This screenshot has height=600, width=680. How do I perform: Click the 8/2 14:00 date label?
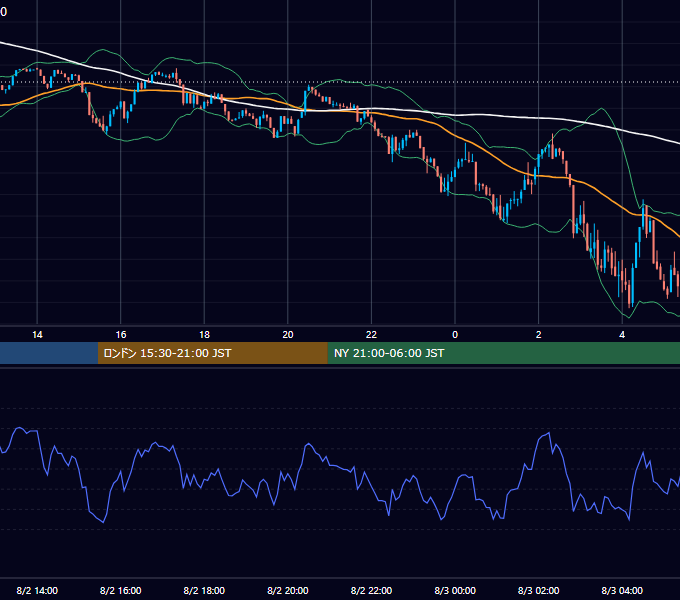[37, 590]
